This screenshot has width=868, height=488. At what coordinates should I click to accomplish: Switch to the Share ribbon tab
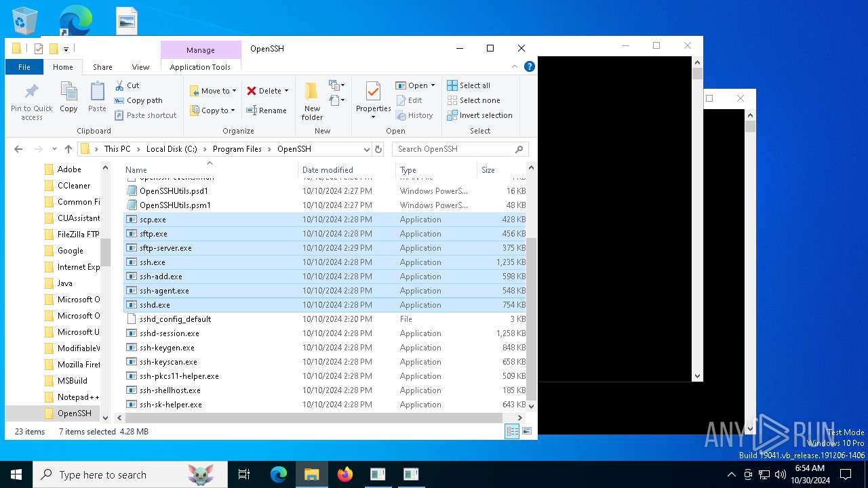[102, 67]
